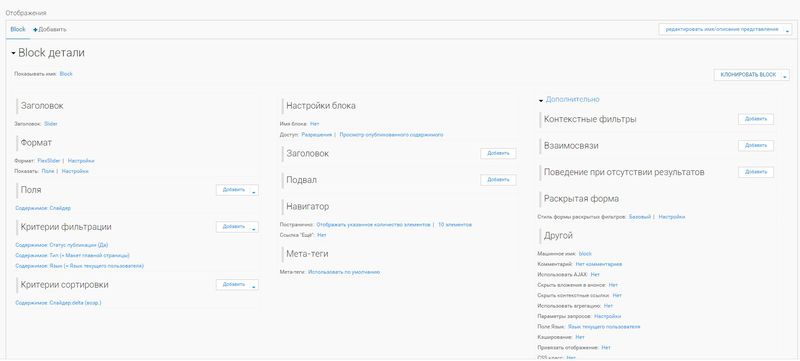Open filter Содержимое: Статус публикации (Да)
800x361 pixels.
pyautogui.click(x=62, y=245)
